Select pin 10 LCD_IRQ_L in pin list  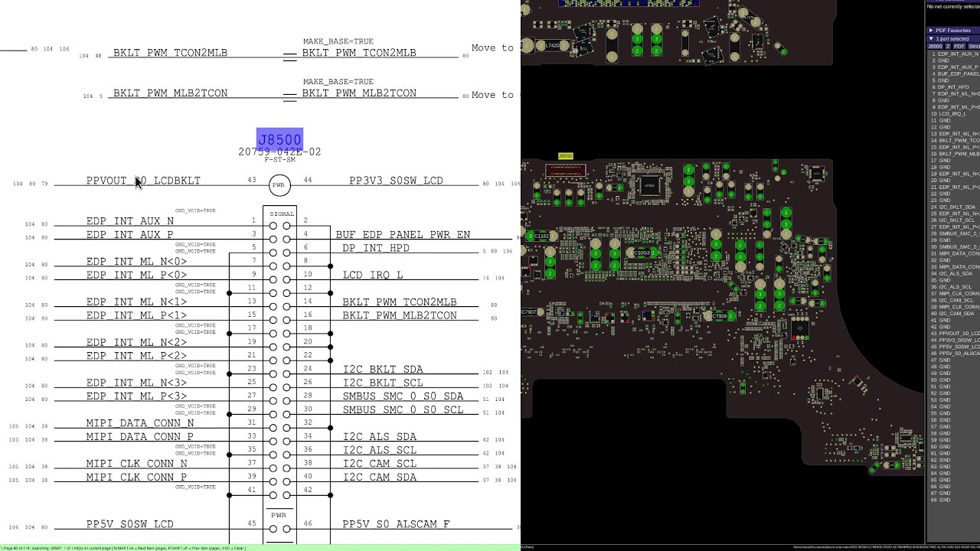coord(954,114)
